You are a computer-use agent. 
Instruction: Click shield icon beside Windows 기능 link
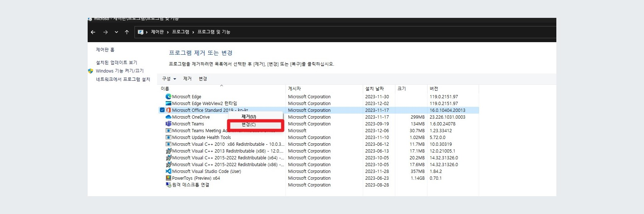click(91, 71)
